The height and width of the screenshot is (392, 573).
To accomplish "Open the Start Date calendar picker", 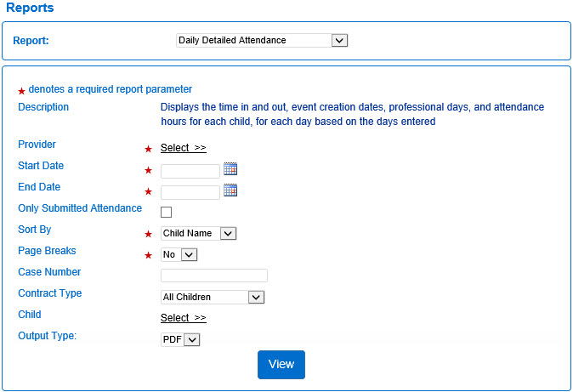I will point(230,169).
